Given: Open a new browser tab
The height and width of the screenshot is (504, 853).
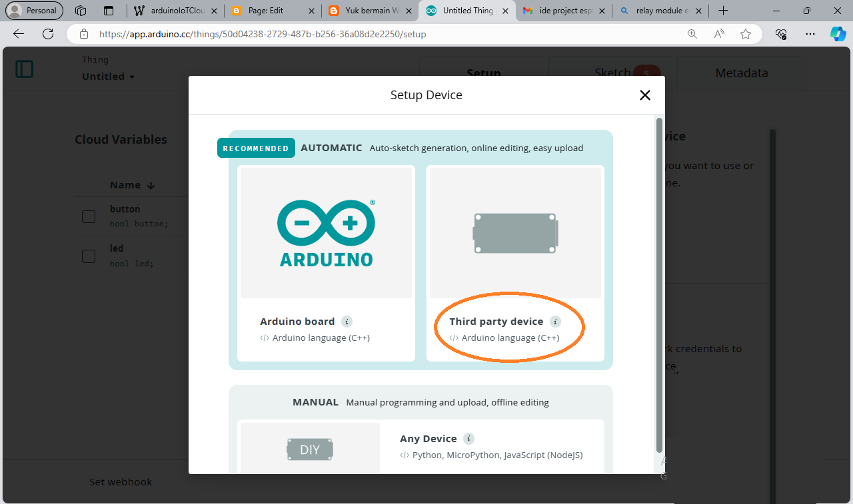Looking at the screenshot, I should tap(723, 11).
